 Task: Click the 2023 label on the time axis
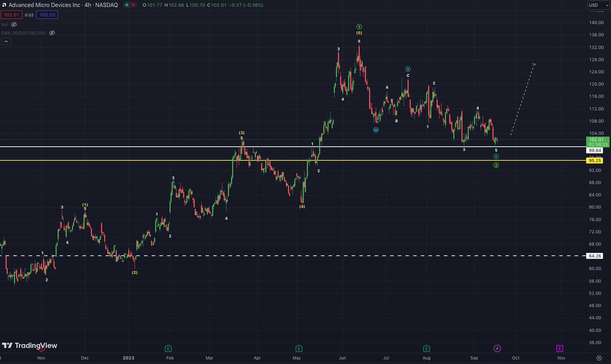(x=128, y=358)
